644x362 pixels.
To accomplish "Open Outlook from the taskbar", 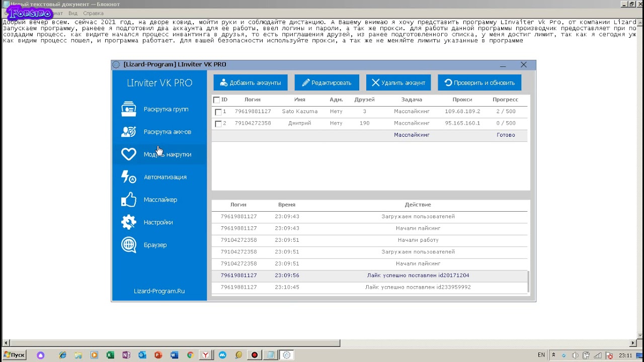I will click(142, 355).
